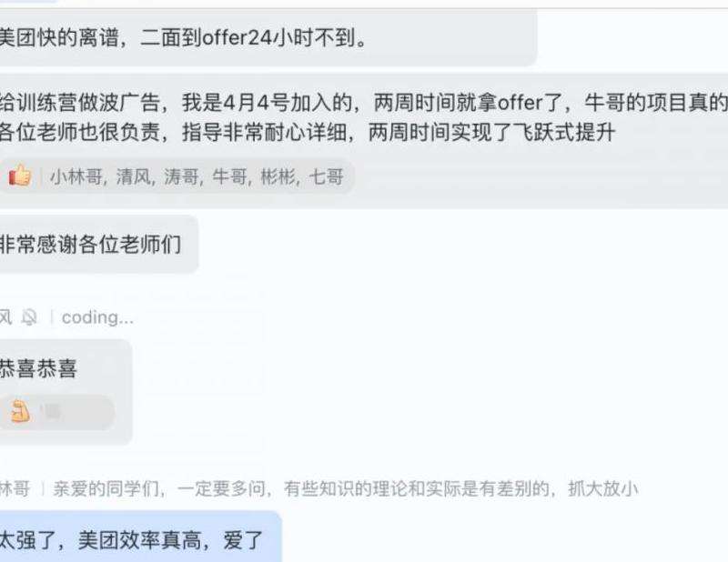Image resolution: width=728 pixels, height=562 pixels.
Task: Open the 恭喜恭喜 message bubble
Action: point(66,392)
